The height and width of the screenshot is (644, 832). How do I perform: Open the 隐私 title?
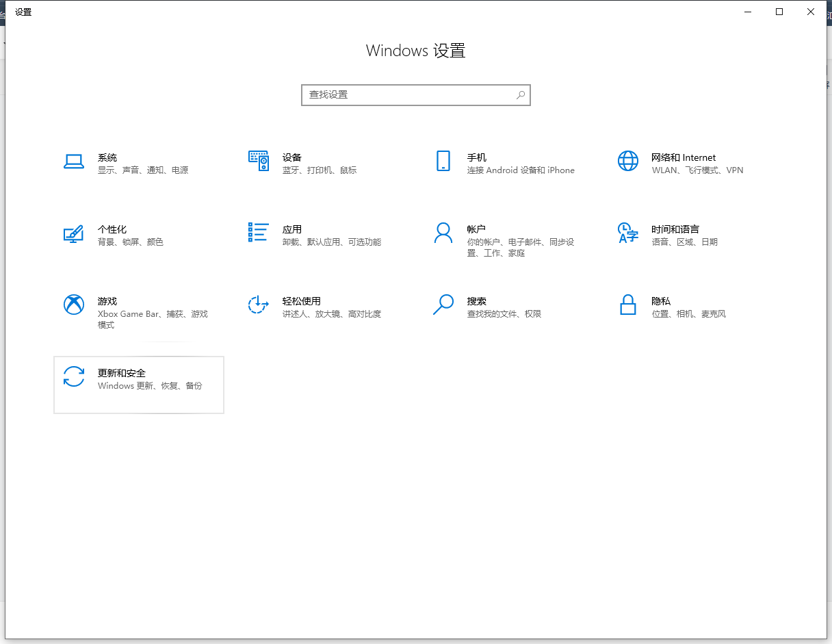661,301
